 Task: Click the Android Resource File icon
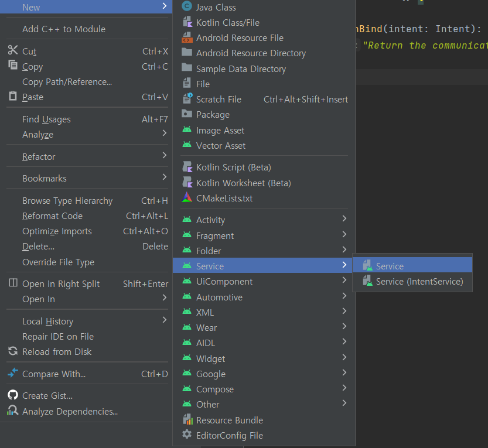coord(187,37)
